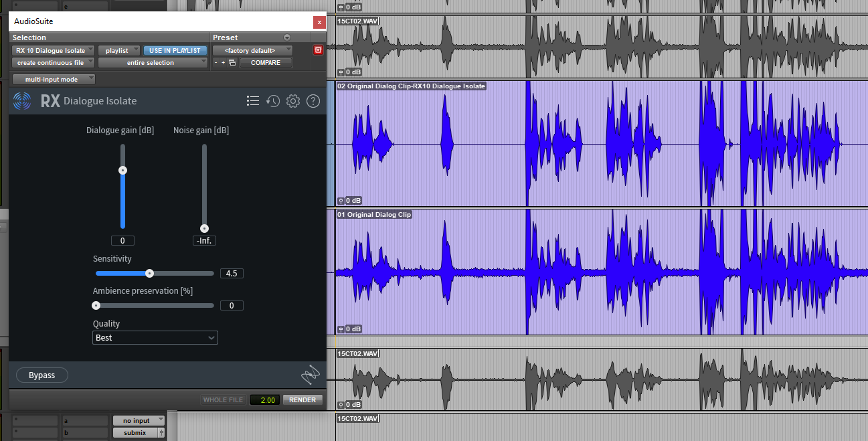Image resolution: width=868 pixels, height=441 pixels.
Task: Click the RENDER button
Action: tap(302, 400)
